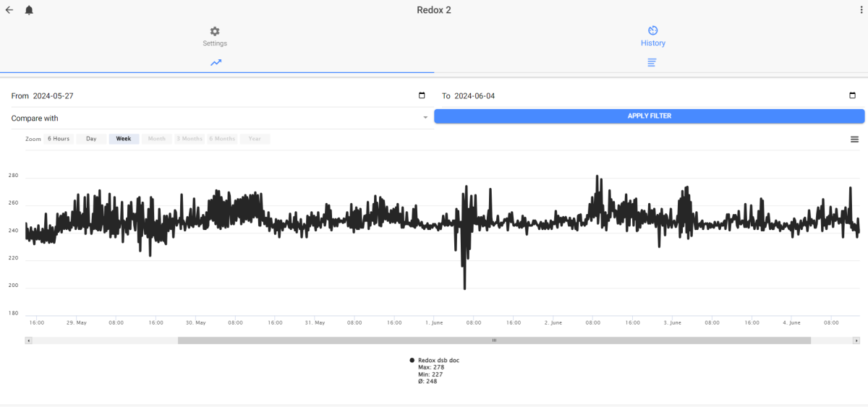Image resolution: width=868 pixels, height=407 pixels.
Task: Click the 3. June axis label
Action: click(x=672, y=322)
